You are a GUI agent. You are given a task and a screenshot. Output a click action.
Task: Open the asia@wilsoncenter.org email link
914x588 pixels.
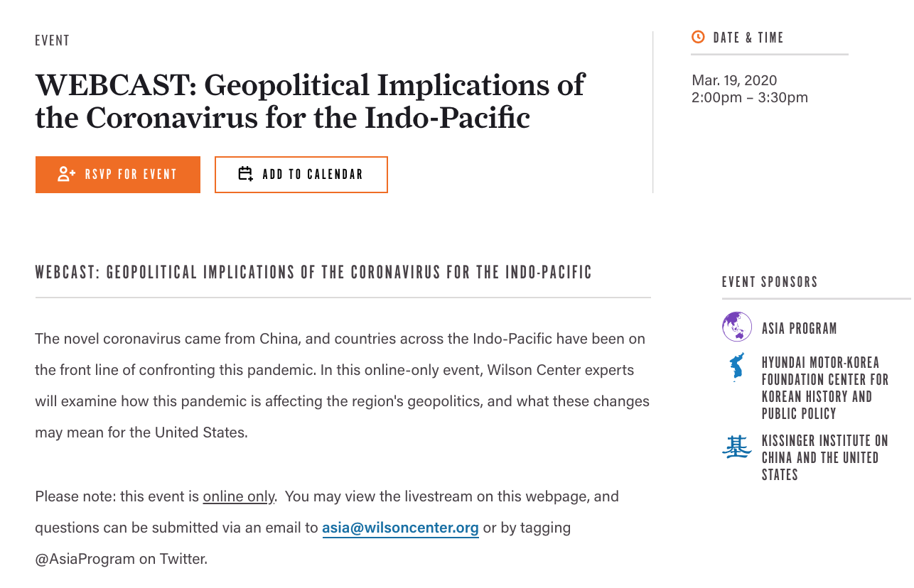400,528
